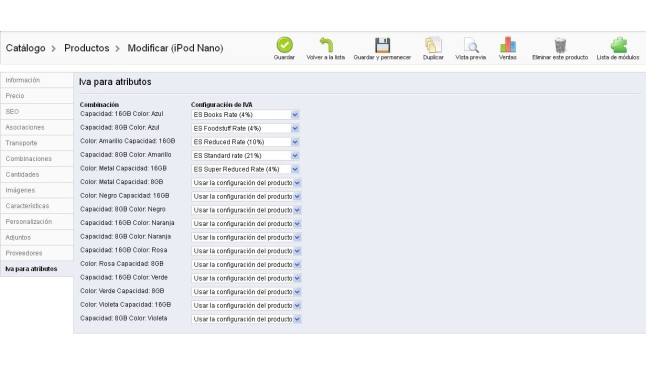Open the Lista de módulos puzzle icon
646x366 pixels.
click(x=618, y=45)
